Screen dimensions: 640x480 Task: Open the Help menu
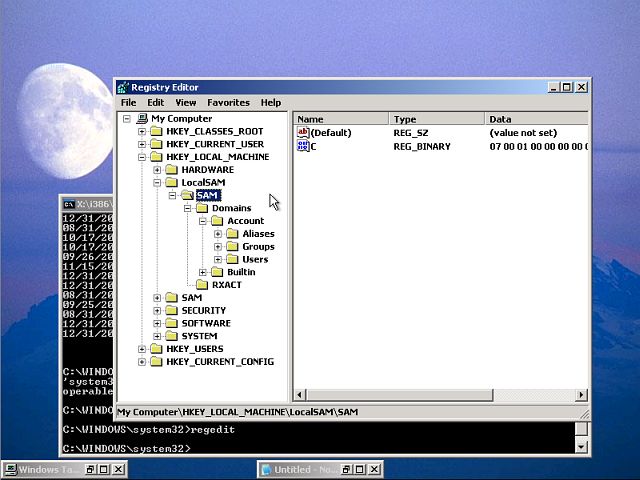[x=271, y=102]
